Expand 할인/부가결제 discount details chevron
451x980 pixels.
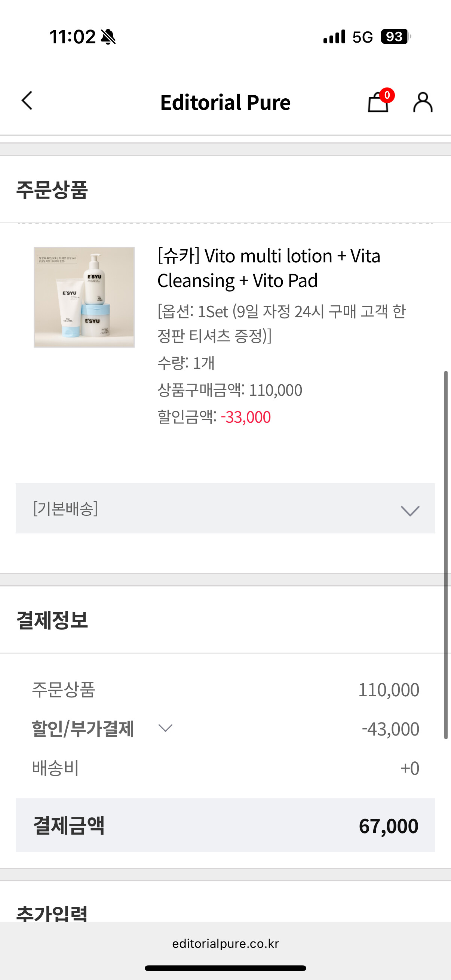coord(166,728)
